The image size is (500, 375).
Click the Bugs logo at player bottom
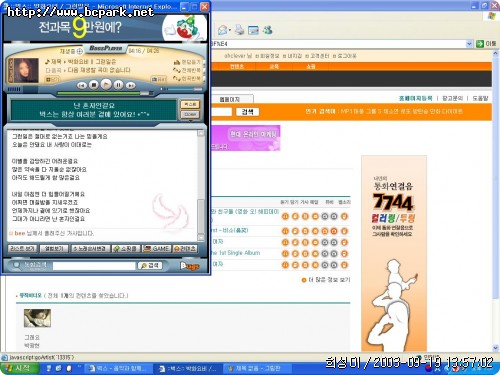tap(189, 266)
